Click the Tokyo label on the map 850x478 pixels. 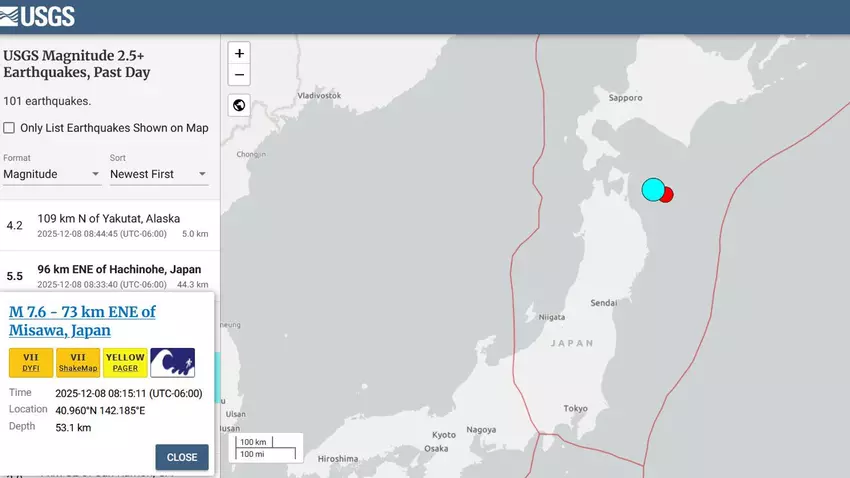tap(575, 408)
